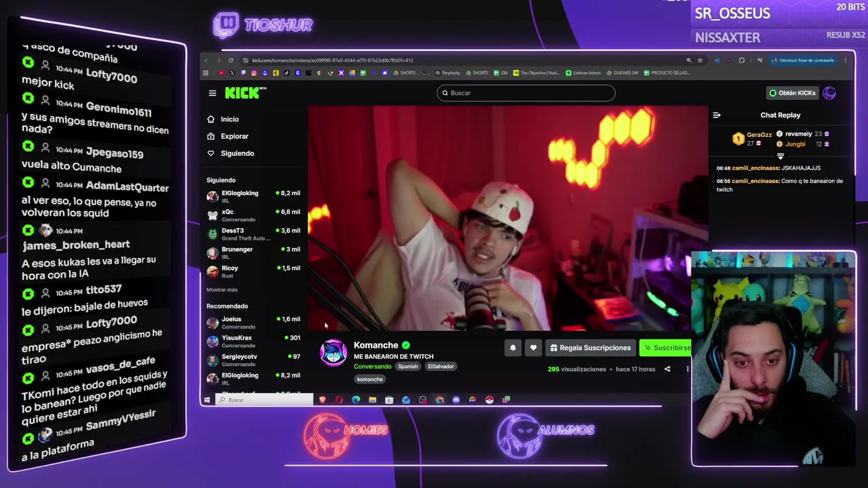Open the Perplexity bookmark

pyautogui.click(x=448, y=73)
